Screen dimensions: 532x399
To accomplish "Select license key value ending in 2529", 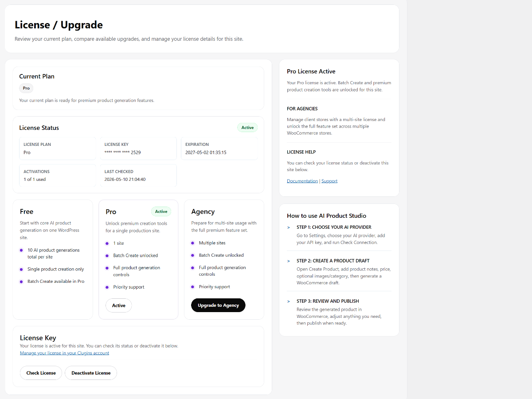I will (x=122, y=153).
